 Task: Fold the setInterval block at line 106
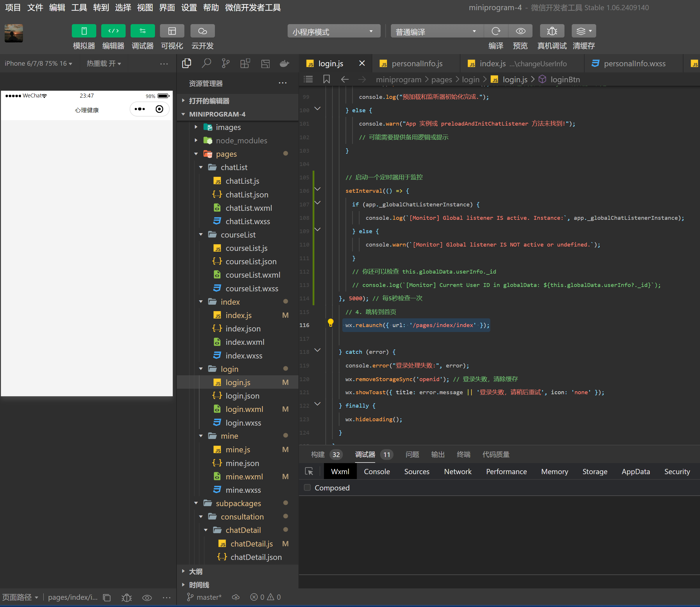[318, 189]
